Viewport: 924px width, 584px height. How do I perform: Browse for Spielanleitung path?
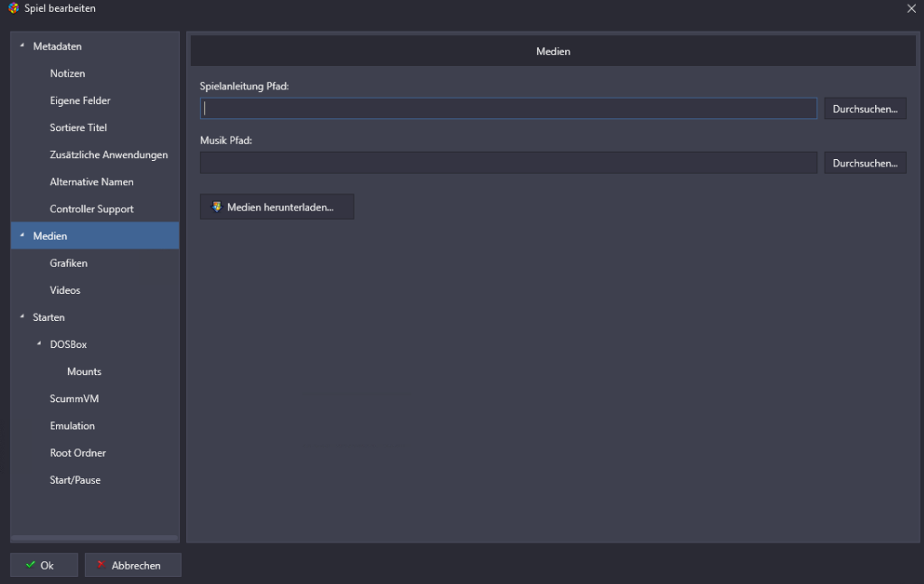[864, 108]
